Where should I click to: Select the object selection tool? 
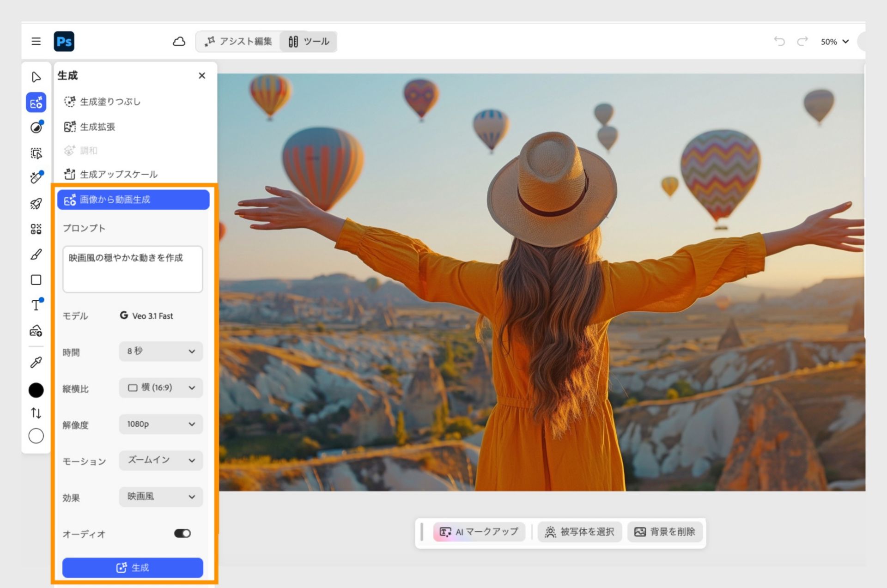36,153
